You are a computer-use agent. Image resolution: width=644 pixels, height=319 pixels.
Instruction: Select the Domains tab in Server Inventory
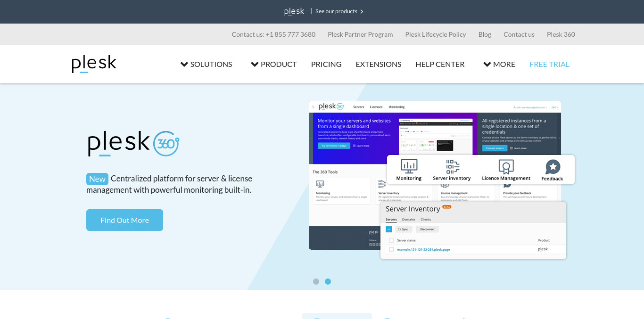409,220
